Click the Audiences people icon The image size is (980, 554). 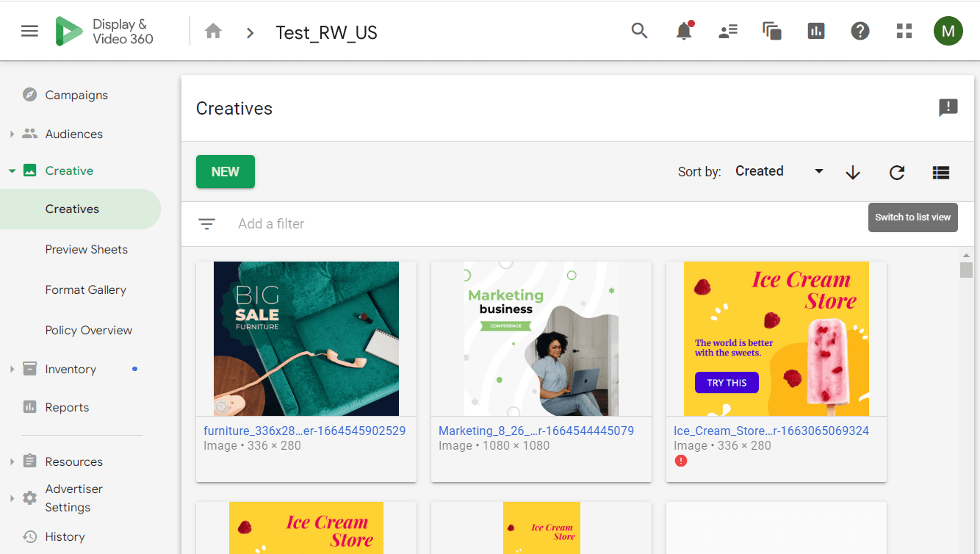coord(30,134)
